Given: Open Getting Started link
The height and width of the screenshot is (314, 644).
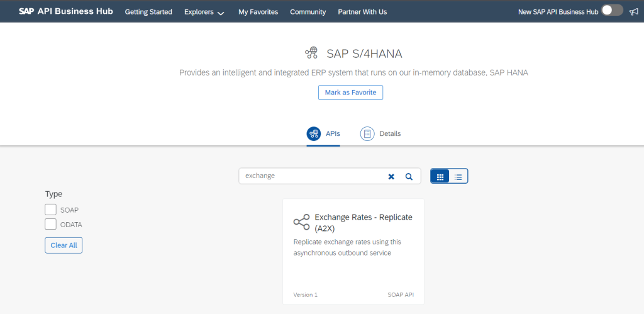Looking at the screenshot, I should 148,12.
